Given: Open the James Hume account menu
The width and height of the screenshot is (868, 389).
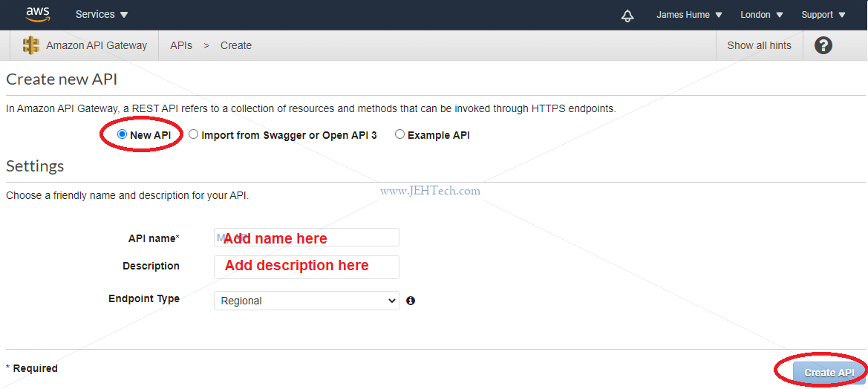Looking at the screenshot, I should (x=689, y=15).
